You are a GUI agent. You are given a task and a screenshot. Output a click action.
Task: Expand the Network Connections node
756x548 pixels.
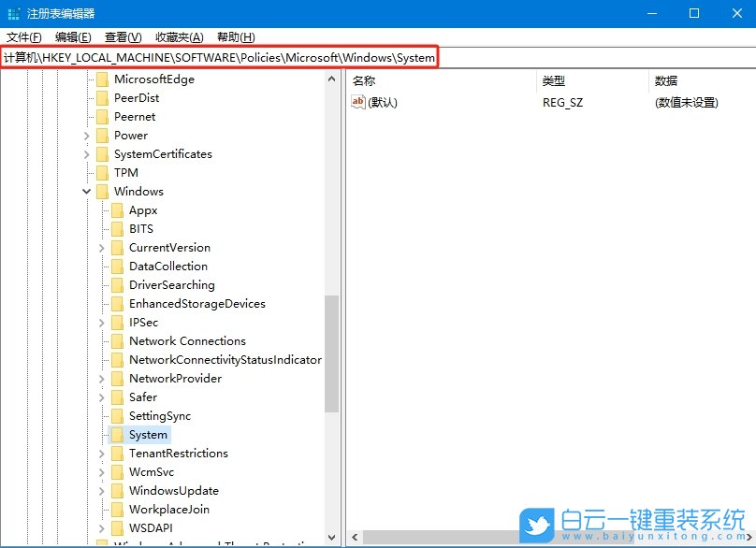[101, 340]
